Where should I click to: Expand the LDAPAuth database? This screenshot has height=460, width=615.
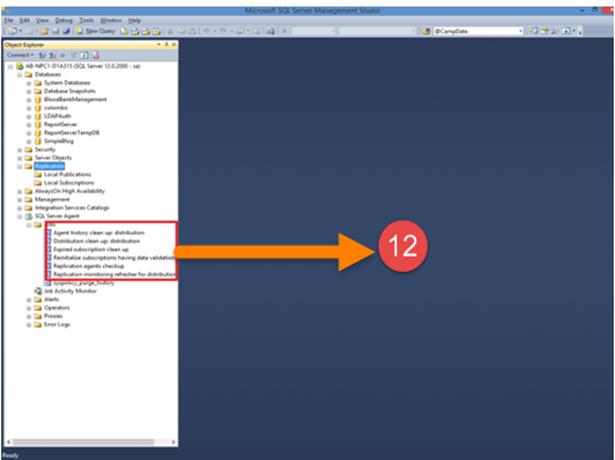[x=29, y=116]
